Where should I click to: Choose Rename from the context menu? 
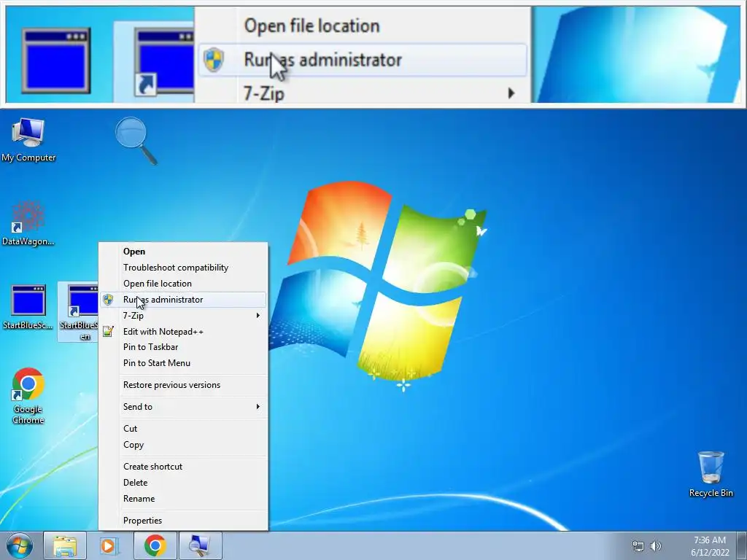tap(183, 499)
